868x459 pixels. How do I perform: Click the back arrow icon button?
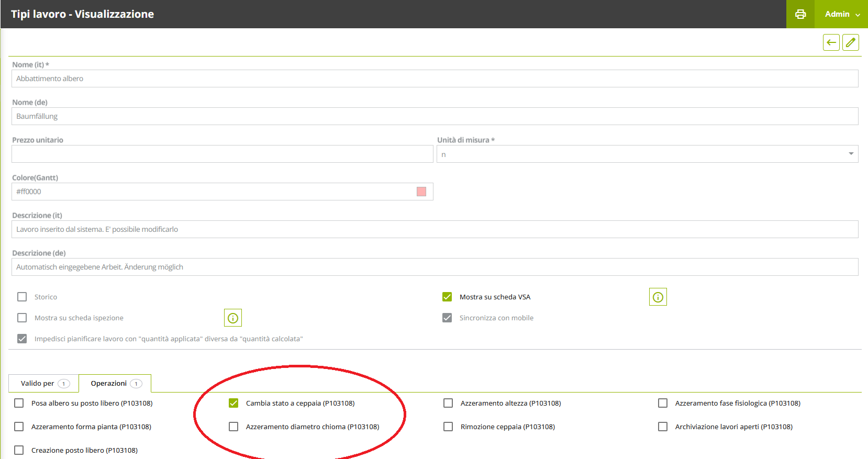831,42
